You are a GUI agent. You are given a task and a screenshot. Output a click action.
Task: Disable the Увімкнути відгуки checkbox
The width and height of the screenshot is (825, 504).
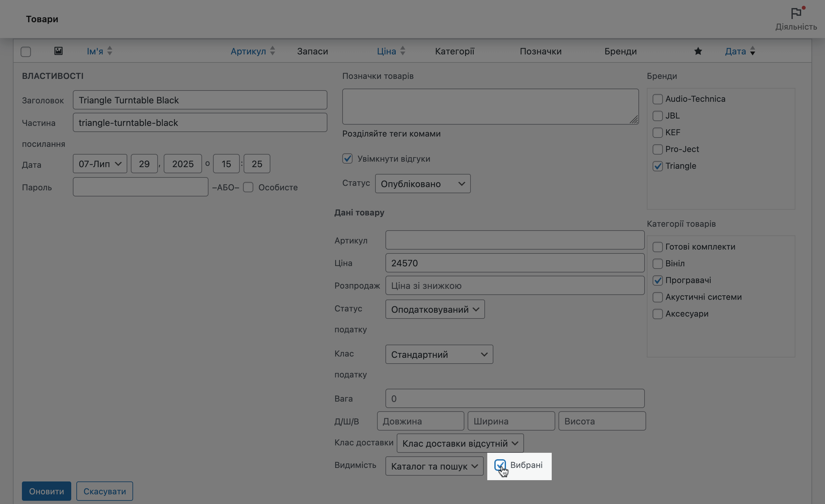[x=347, y=158]
